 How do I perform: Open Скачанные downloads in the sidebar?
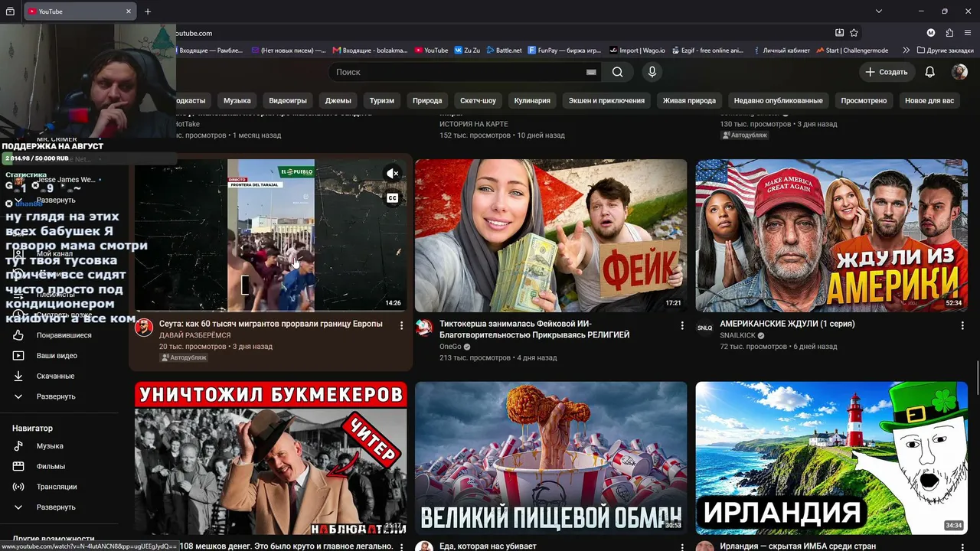(x=54, y=377)
